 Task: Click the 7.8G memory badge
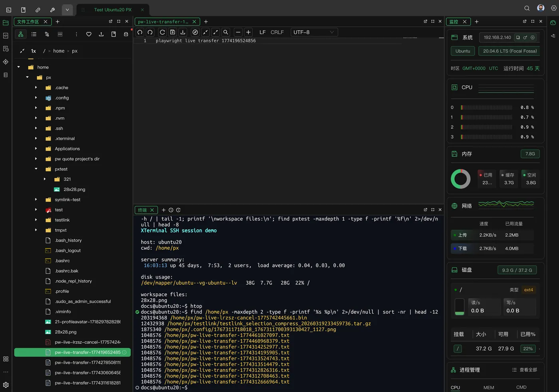click(x=530, y=154)
